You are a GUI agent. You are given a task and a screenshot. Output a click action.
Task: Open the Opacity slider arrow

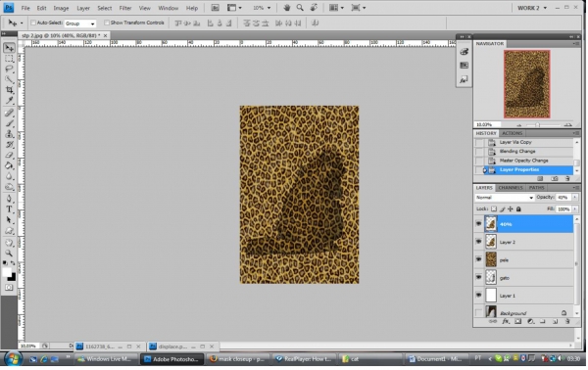point(574,198)
